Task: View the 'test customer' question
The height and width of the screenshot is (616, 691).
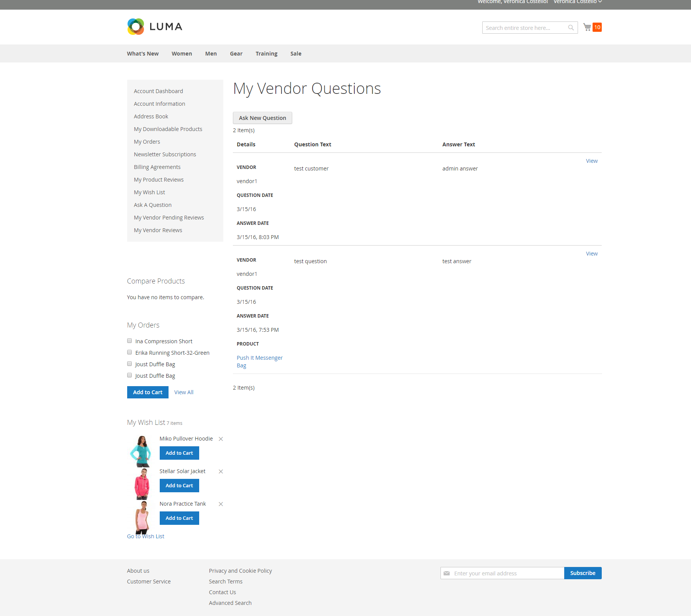Action: click(x=592, y=161)
